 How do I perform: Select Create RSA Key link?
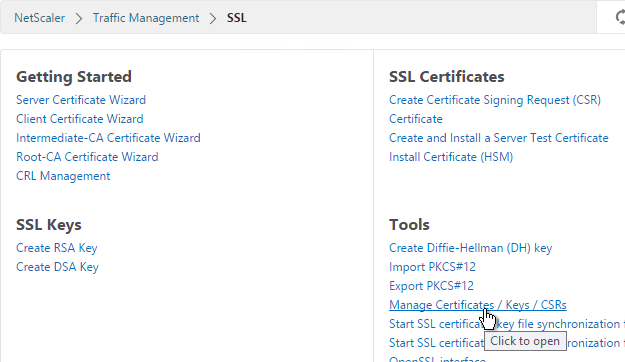click(x=57, y=248)
